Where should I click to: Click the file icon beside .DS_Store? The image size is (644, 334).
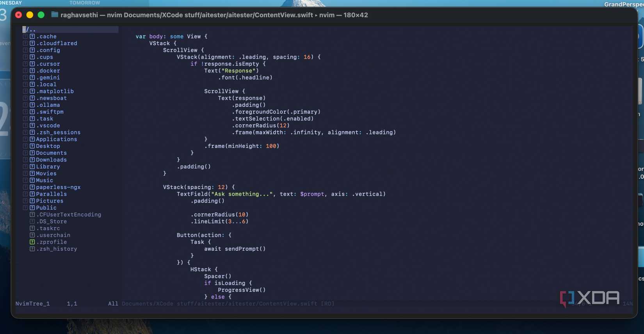[32, 221]
